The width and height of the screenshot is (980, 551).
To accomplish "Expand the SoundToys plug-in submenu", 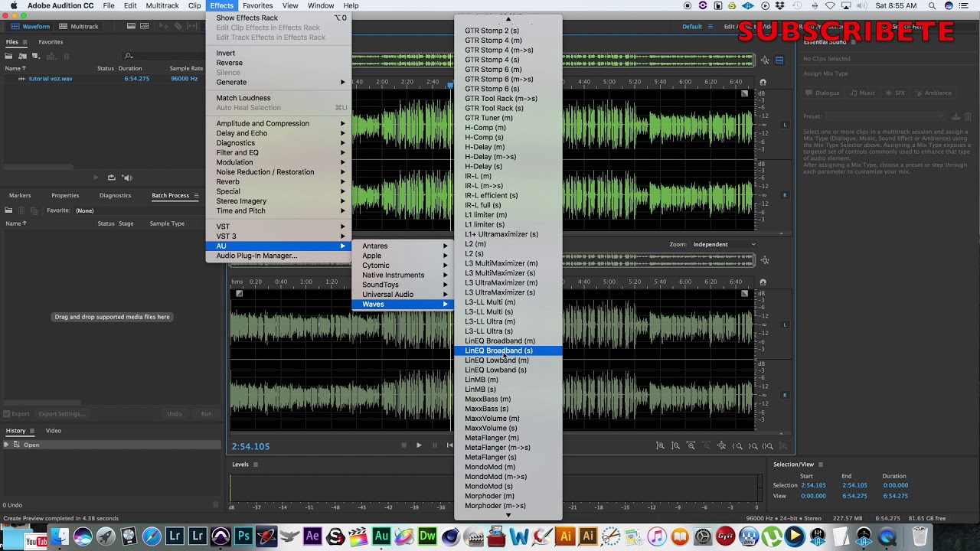I will [x=403, y=285].
